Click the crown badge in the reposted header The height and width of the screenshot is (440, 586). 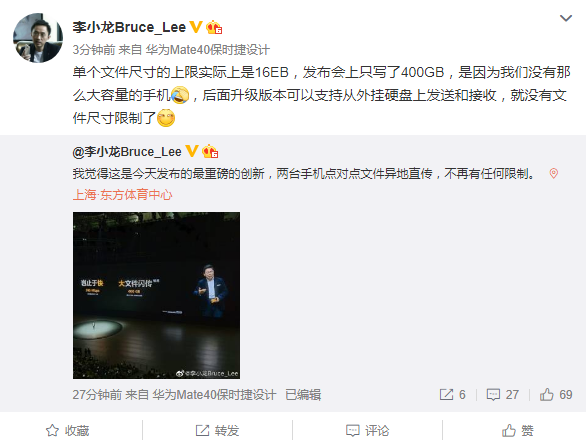coord(210,151)
